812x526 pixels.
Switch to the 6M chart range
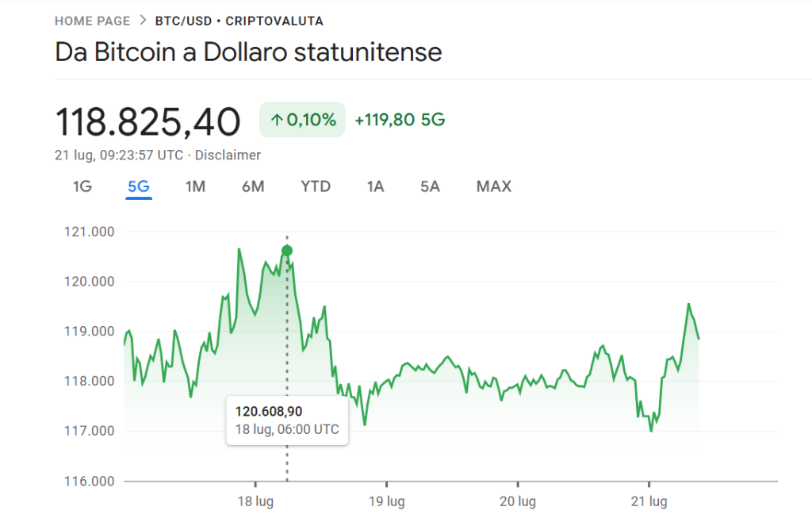253,187
